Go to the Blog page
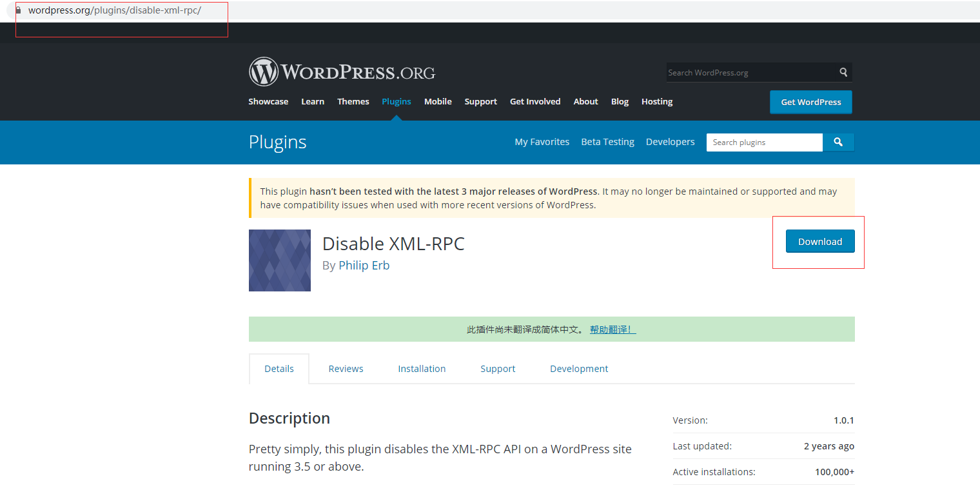The image size is (980, 490). click(x=620, y=101)
